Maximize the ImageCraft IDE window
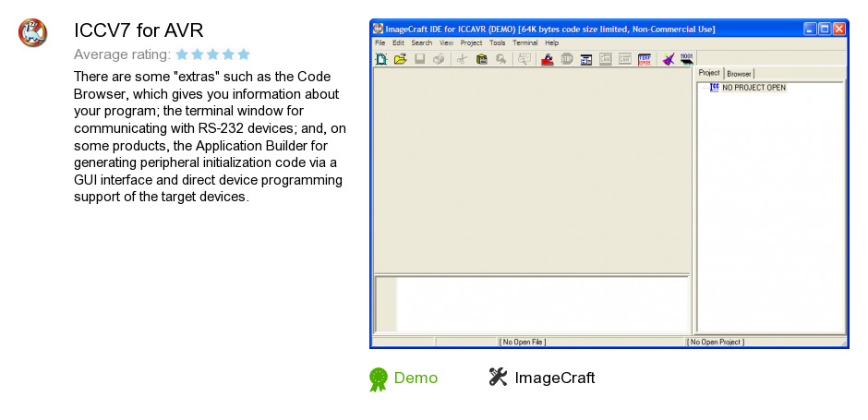868x420 pixels. (x=825, y=29)
